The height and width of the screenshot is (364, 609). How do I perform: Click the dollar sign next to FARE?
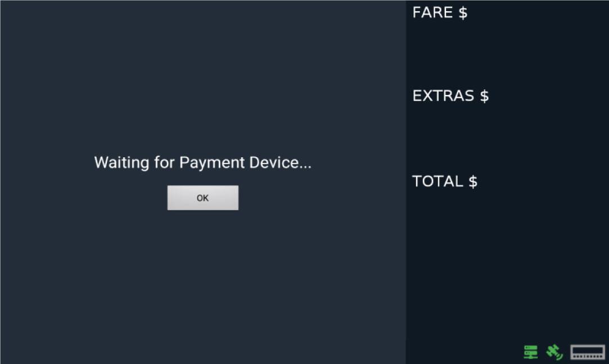463,12
